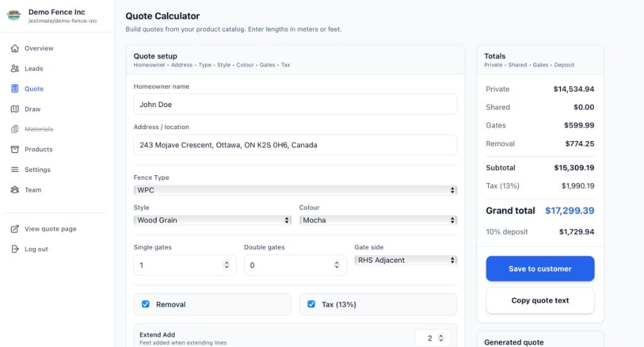Click the struck-through Materials item

[39, 129]
